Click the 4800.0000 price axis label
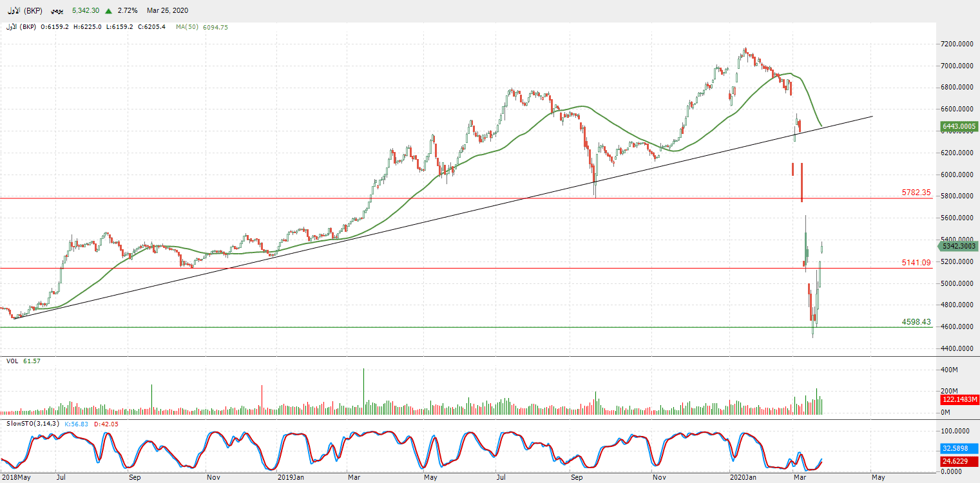The image size is (980, 483). point(957,305)
